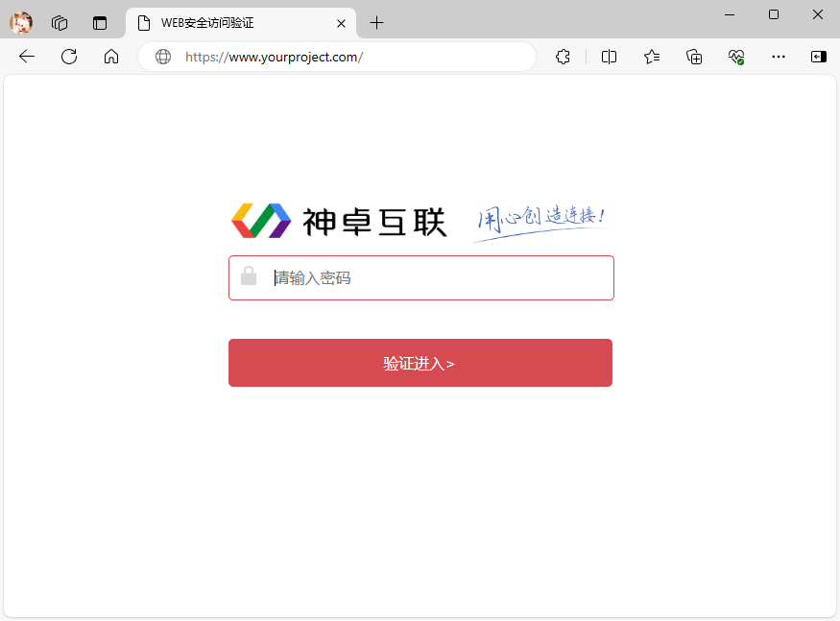The width and height of the screenshot is (840, 621).
Task: Open the Collections icon
Action: point(694,57)
